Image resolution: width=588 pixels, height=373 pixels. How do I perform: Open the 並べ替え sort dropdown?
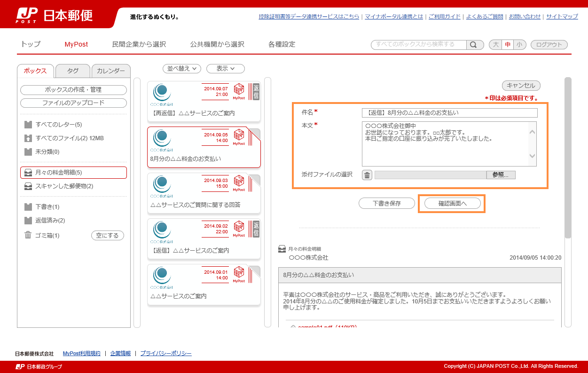point(182,69)
